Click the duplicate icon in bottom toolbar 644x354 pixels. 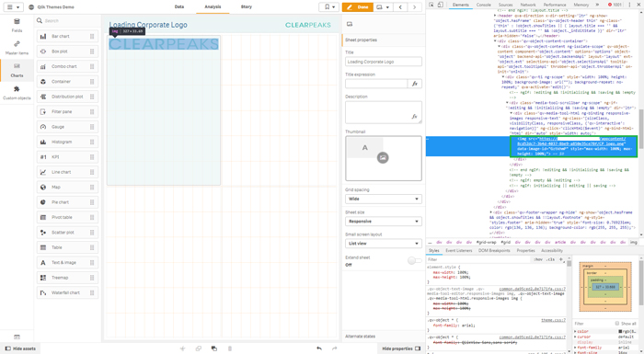(x=214, y=348)
